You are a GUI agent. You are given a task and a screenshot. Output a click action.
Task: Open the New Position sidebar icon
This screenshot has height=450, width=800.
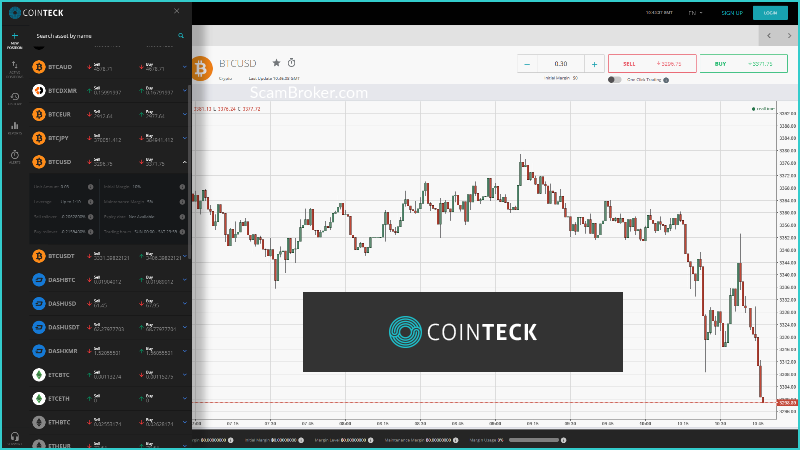(x=14, y=40)
